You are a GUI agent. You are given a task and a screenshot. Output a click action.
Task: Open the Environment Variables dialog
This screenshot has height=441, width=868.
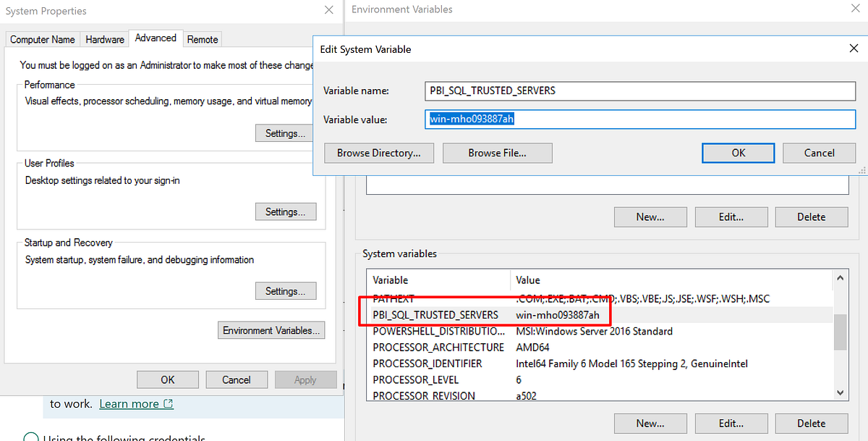coord(271,329)
